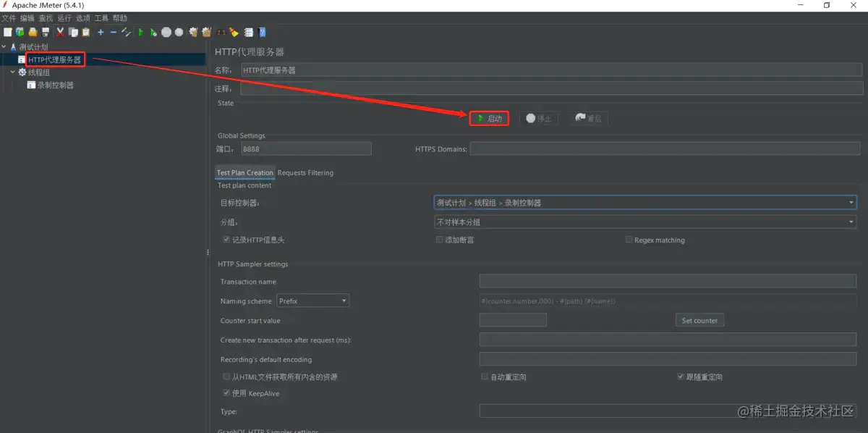Switch to Requests Filtering tab

(x=306, y=172)
